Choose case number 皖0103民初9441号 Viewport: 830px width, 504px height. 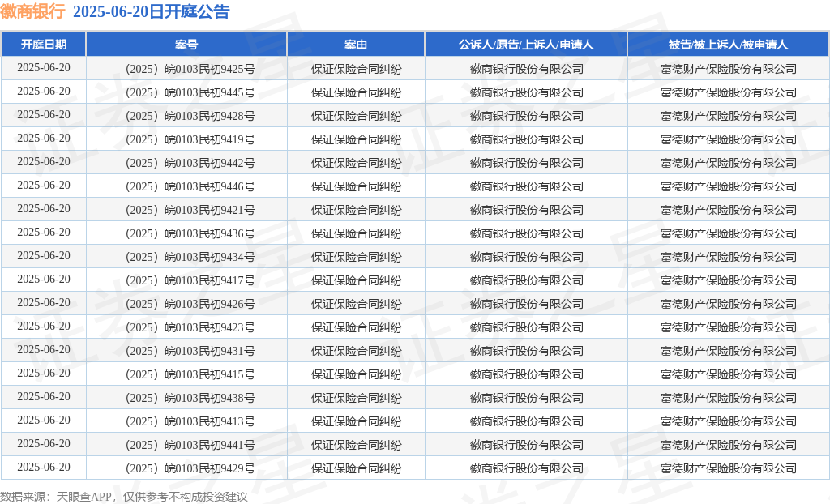(x=210, y=445)
